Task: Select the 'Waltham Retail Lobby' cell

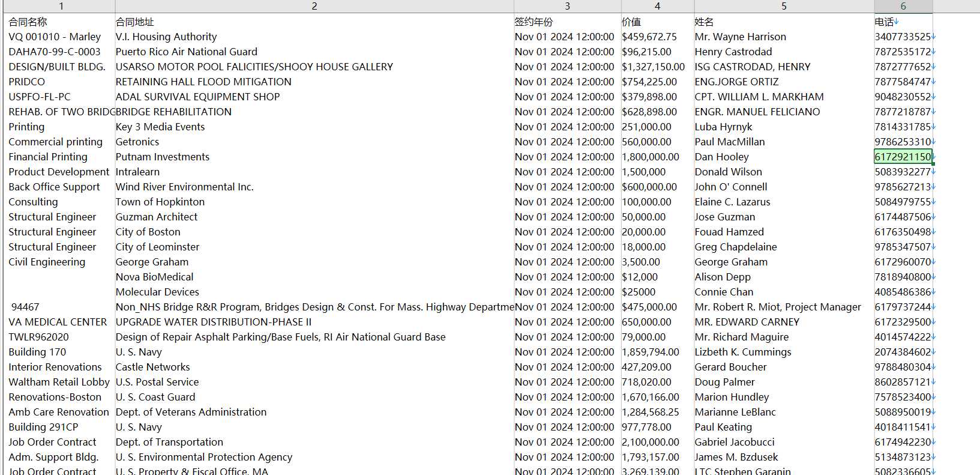Action: [59, 382]
